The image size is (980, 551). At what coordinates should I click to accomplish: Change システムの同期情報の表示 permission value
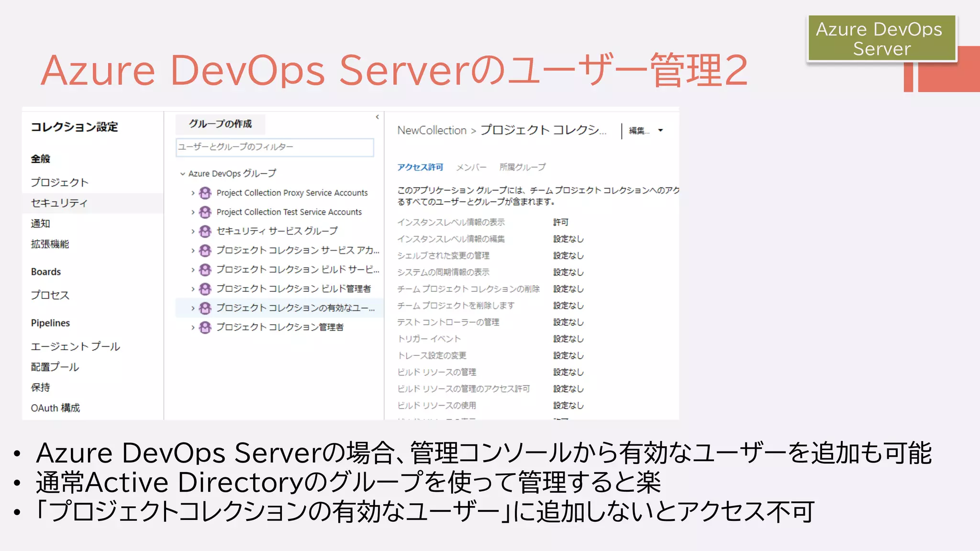[x=568, y=272]
